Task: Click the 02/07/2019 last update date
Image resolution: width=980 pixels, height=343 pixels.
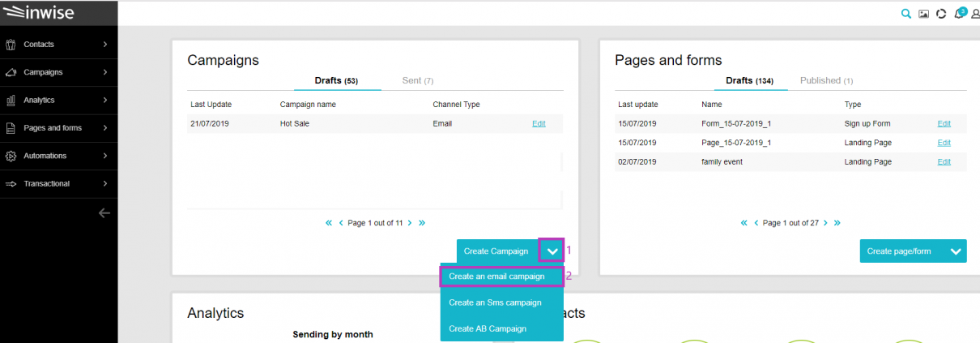Action: [x=637, y=162]
